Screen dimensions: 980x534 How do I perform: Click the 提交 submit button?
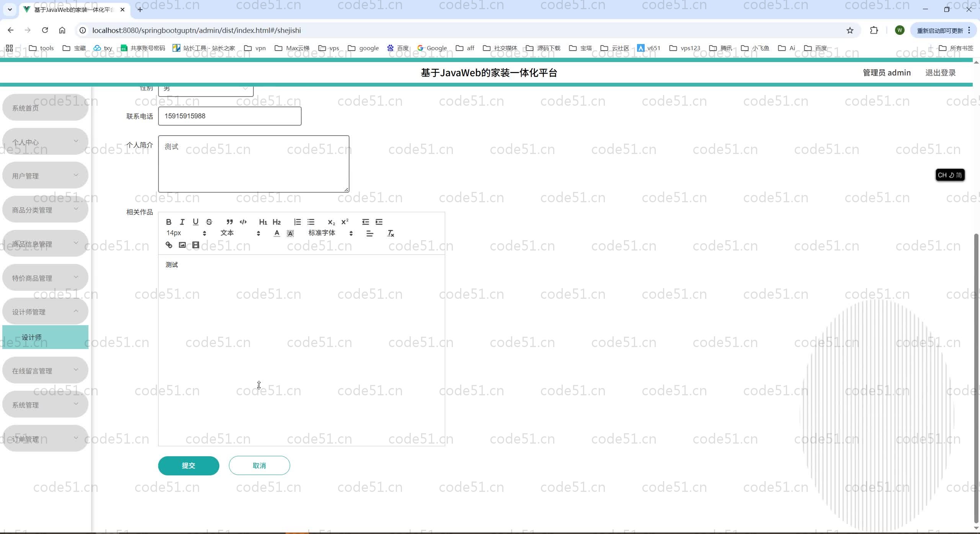(188, 465)
